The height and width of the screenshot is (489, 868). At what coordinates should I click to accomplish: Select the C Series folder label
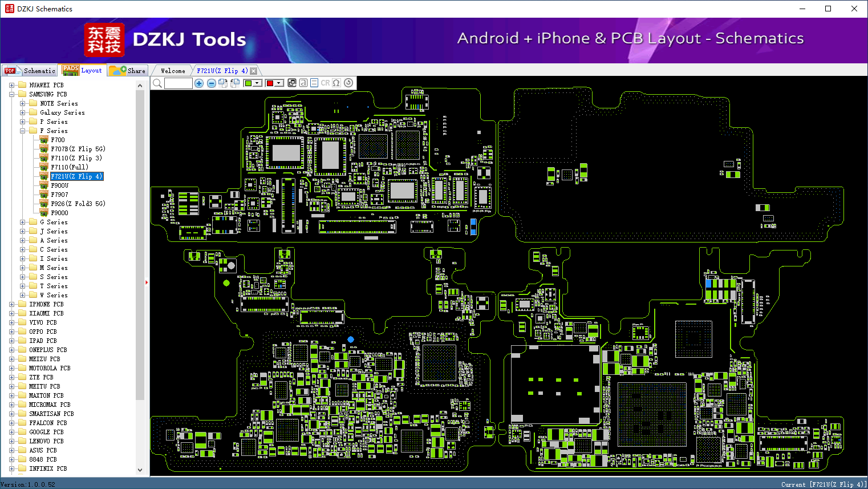[54, 249]
